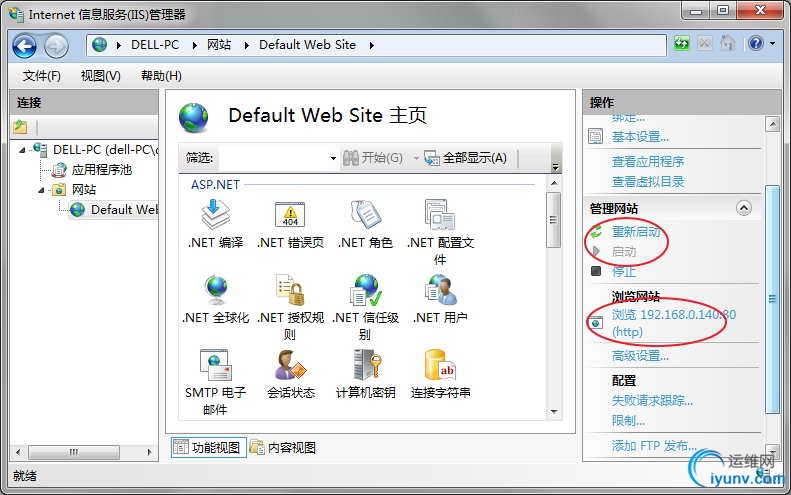Image resolution: width=791 pixels, height=495 pixels.
Task: Collapse the 管理网站 section chevron
Action: [744, 208]
